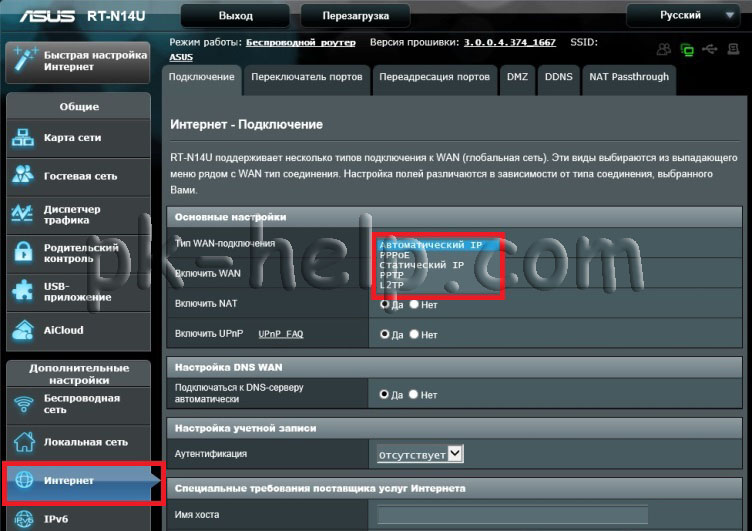Choose Автоматический IP in WAN type list

(x=437, y=245)
